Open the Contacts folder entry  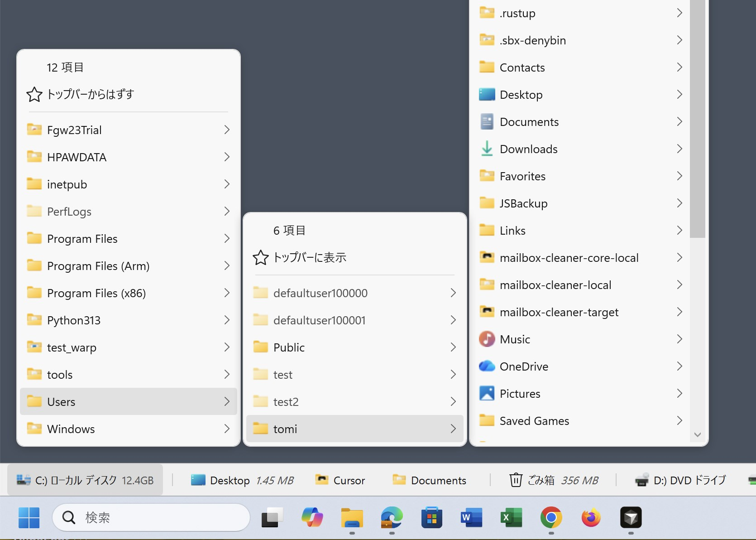point(581,67)
